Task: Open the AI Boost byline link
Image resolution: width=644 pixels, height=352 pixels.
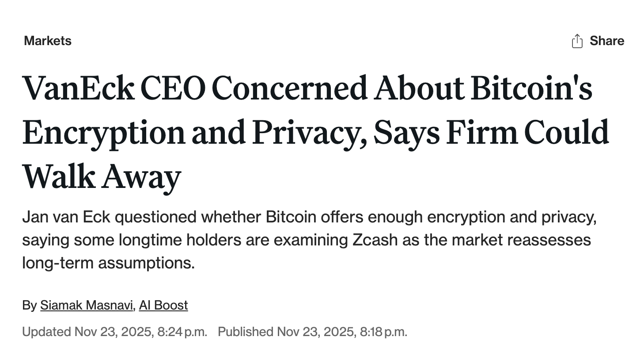Action: [163, 306]
